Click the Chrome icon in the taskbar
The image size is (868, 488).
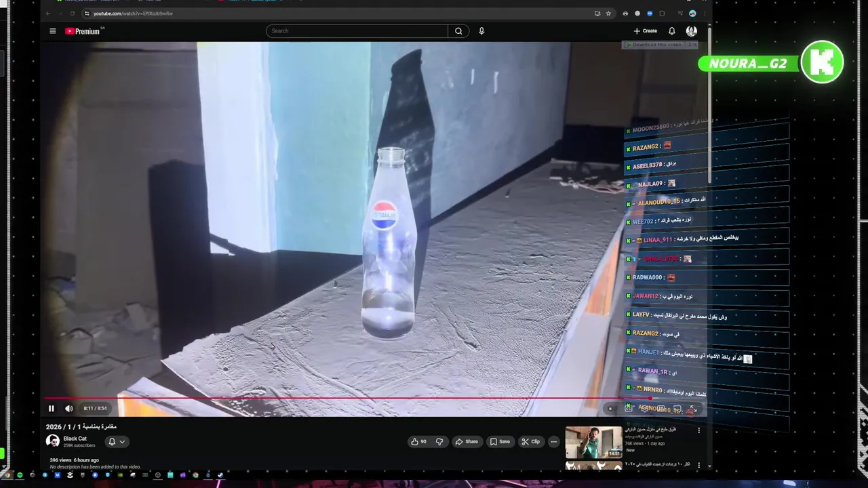coord(7,475)
